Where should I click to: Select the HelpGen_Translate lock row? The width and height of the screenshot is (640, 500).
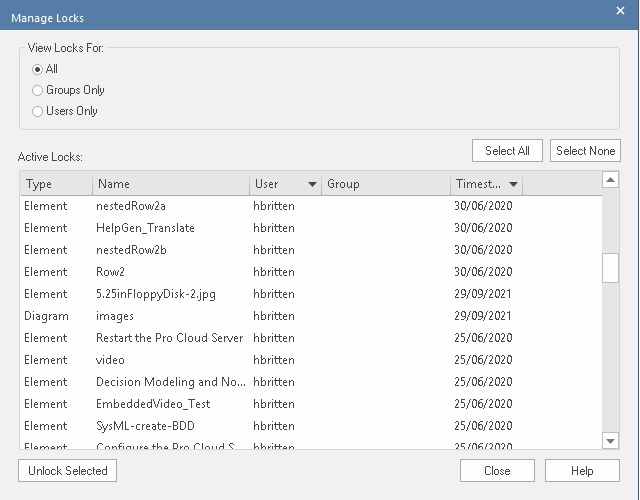[145, 228]
